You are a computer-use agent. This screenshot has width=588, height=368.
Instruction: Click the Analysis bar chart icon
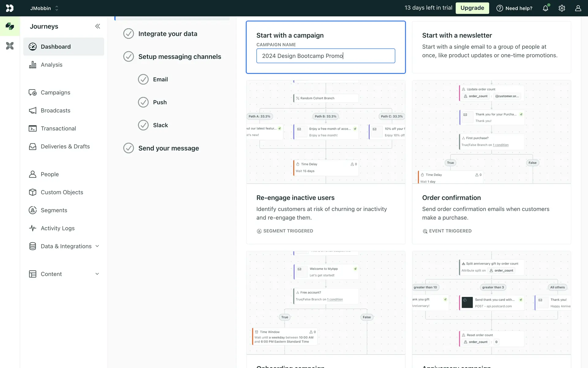coord(32,65)
